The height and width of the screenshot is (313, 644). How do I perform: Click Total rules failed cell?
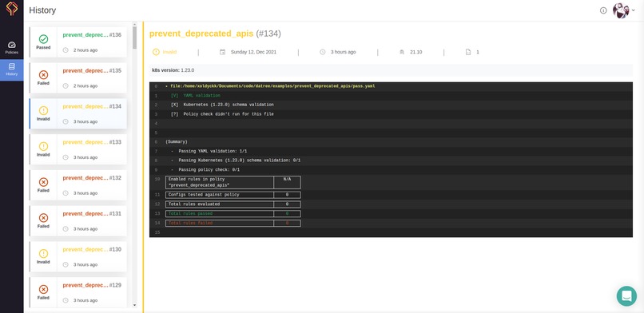220,223
